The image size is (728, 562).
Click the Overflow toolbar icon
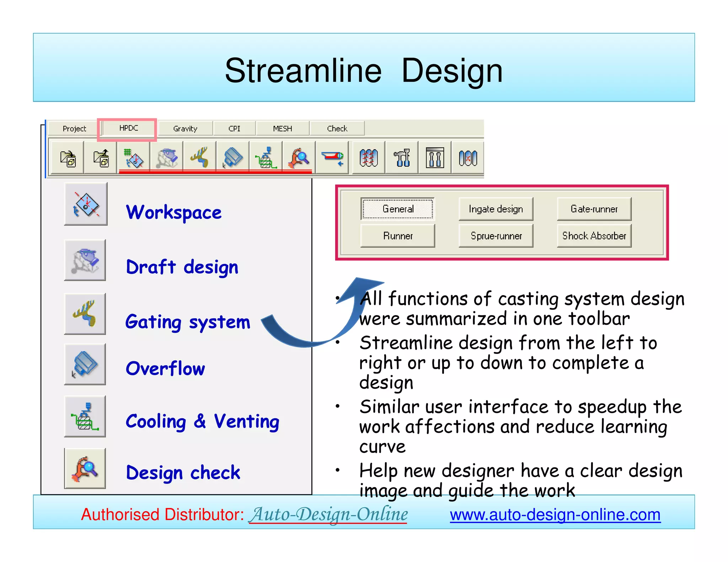(232, 158)
